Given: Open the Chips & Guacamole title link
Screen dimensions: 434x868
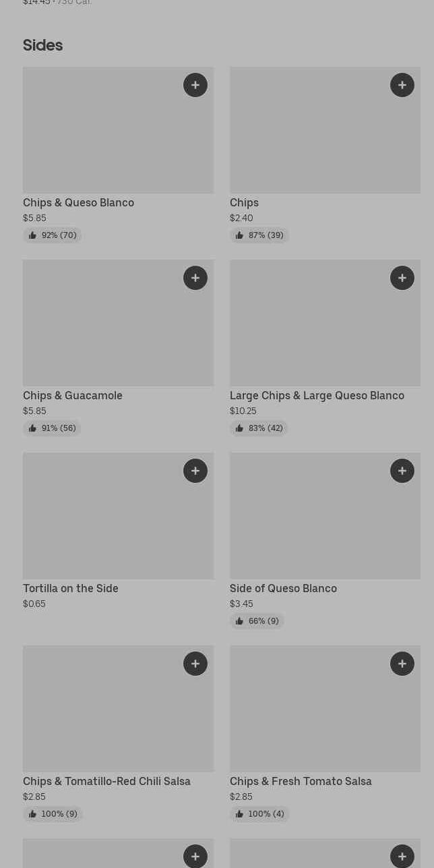Looking at the screenshot, I should (73, 395).
